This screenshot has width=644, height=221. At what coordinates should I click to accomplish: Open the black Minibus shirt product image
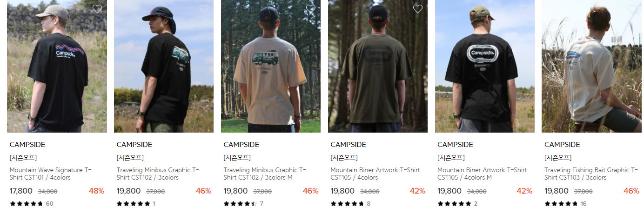164,66
